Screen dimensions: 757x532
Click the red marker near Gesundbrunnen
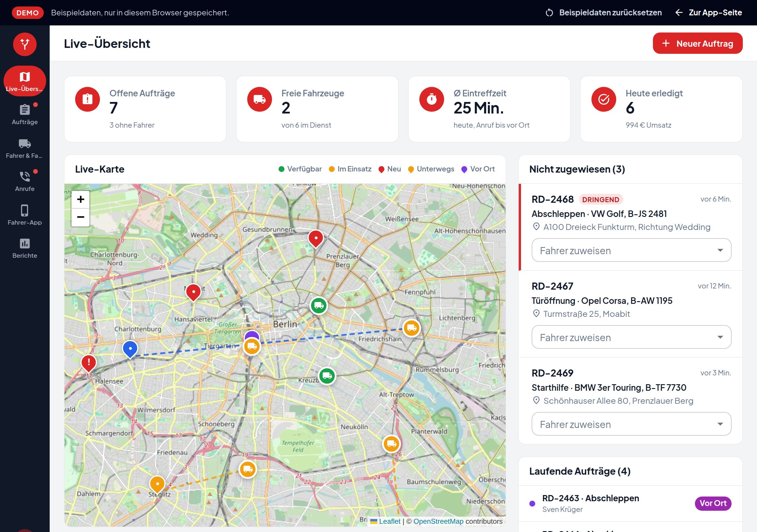(316, 239)
